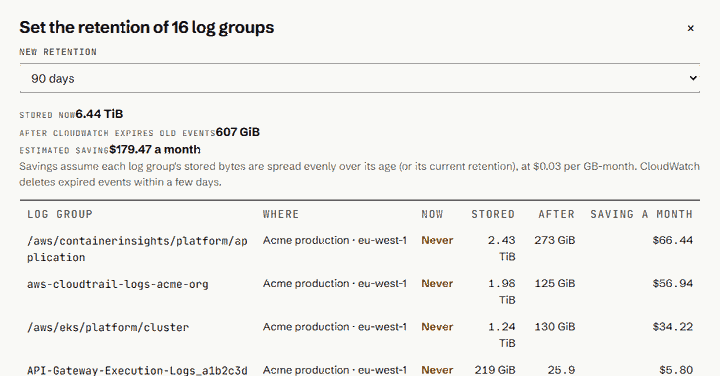Click the $66.44 saving value
This screenshot has width=720, height=376.
click(x=673, y=240)
